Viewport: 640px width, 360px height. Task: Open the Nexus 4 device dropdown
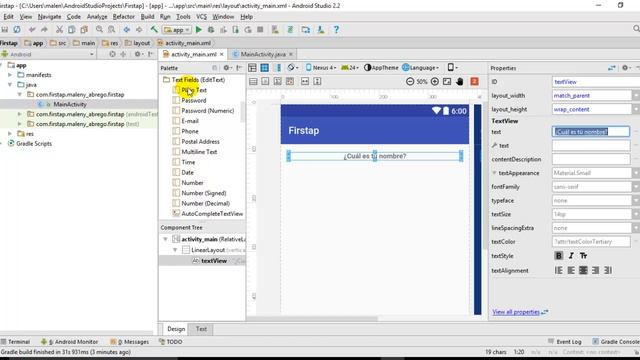[x=321, y=68]
